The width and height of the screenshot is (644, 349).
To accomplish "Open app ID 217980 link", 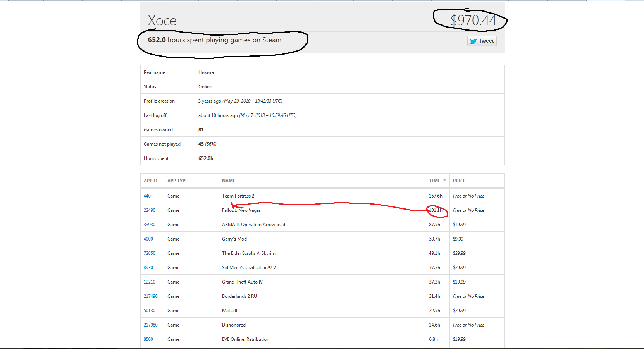I will click(x=151, y=325).
